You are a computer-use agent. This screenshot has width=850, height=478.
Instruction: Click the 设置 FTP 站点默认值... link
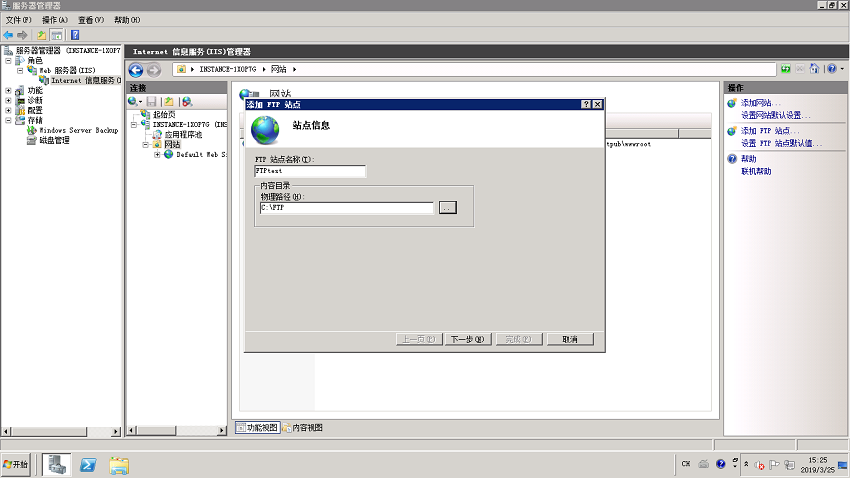781,143
